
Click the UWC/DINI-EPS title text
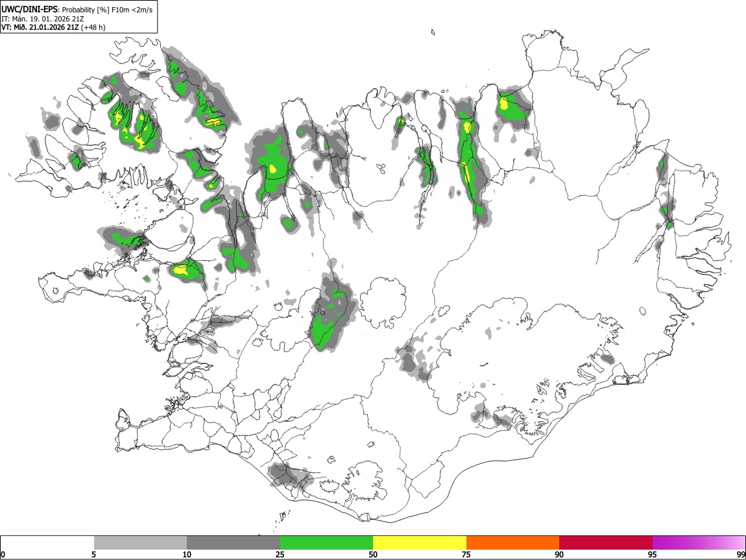point(29,9)
